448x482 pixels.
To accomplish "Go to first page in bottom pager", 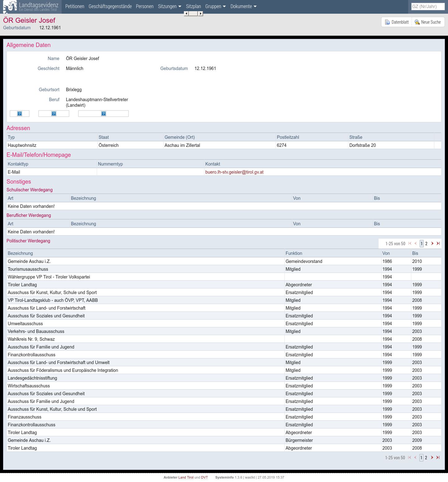I will click(x=409, y=457).
